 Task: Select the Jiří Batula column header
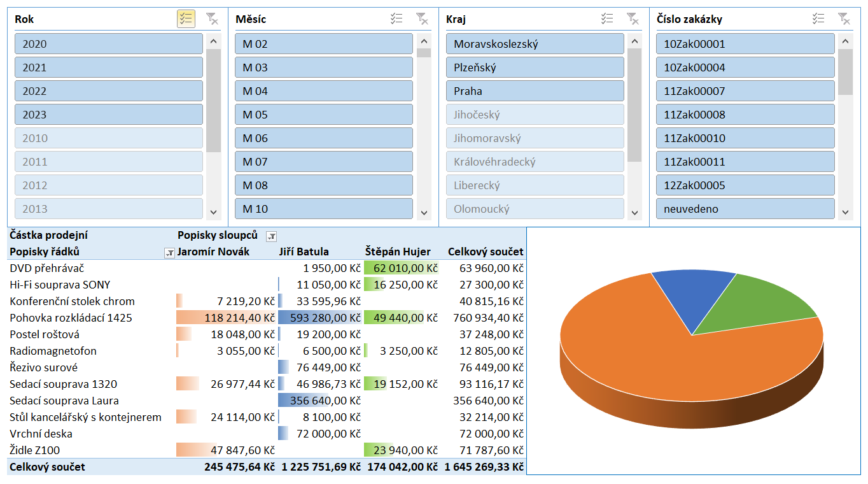click(304, 252)
